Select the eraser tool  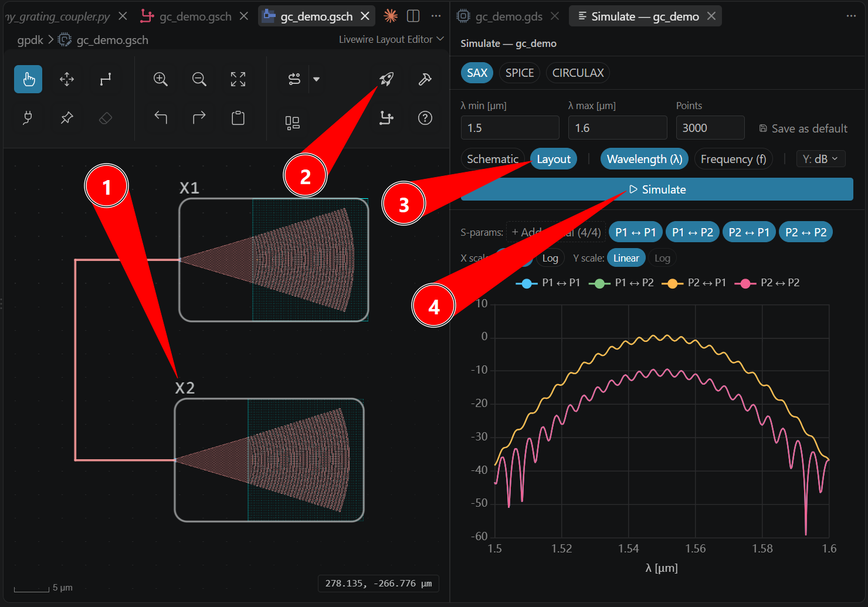point(106,118)
